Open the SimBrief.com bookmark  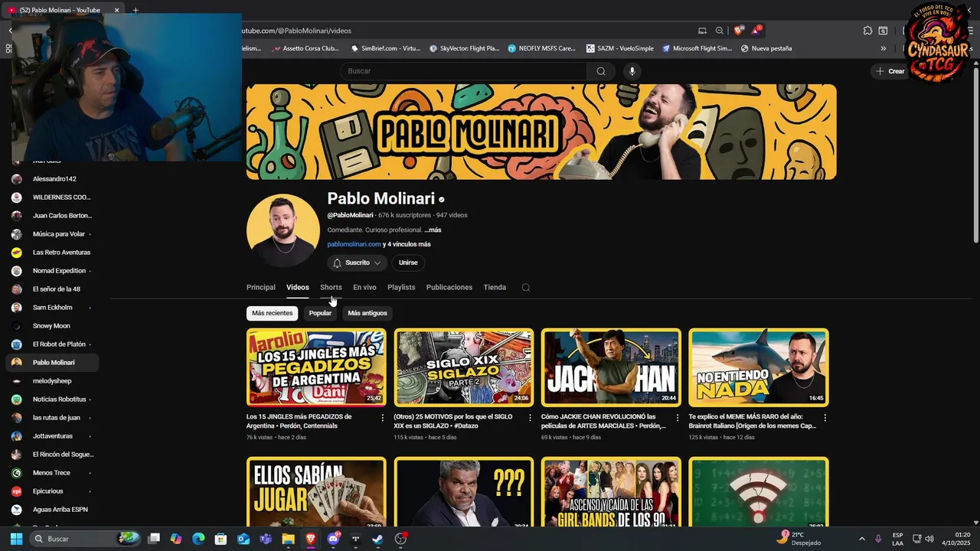tap(386, 48)
